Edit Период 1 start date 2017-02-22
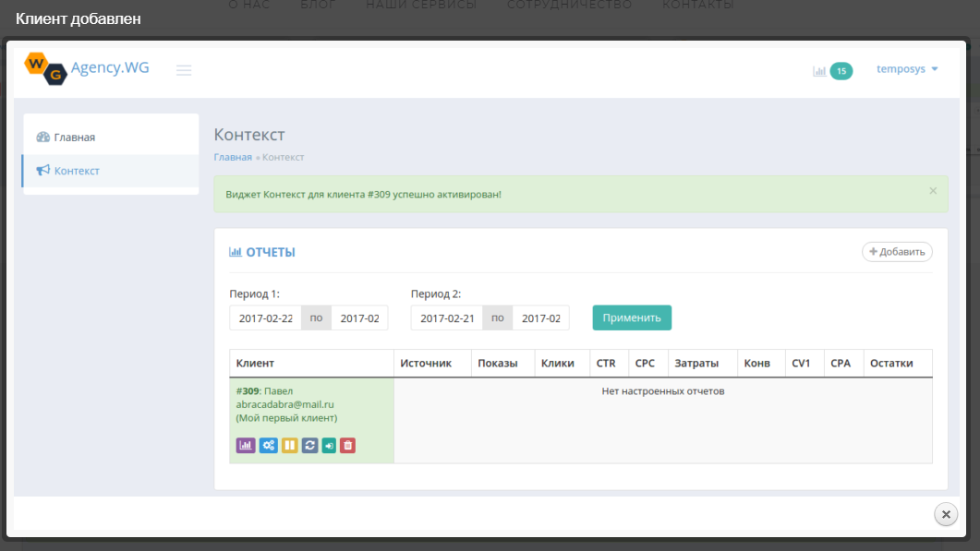Screen dimensions: 980x551 [x=266, y=318]
